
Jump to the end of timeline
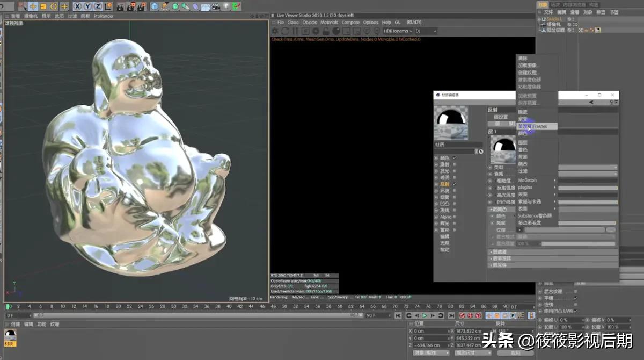(451, 315)
